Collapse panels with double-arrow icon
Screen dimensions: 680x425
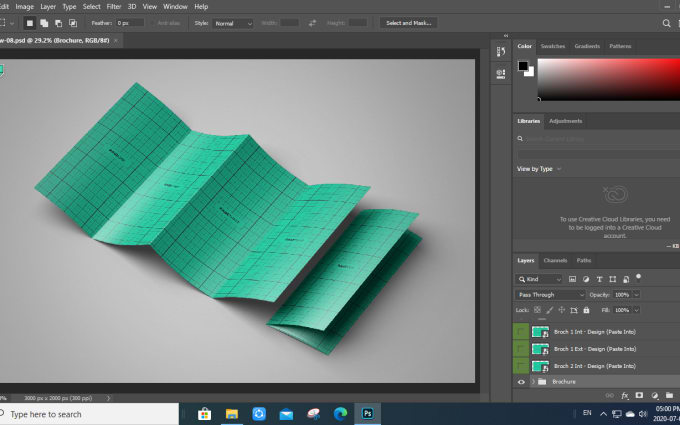tap(506, 36)
